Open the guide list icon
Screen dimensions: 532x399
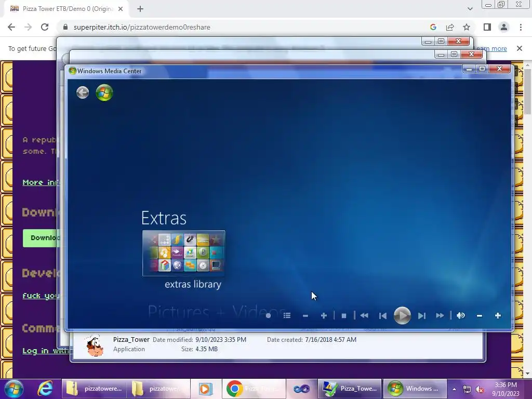[287, 316]
